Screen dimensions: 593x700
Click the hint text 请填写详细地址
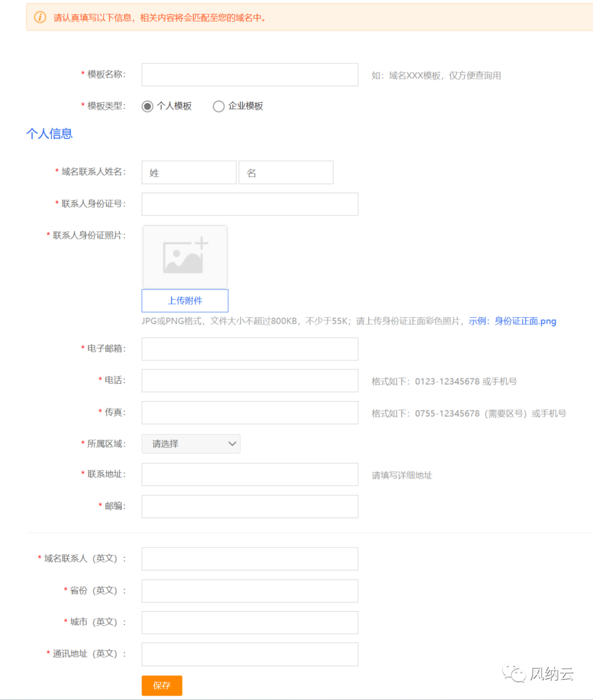402,475
